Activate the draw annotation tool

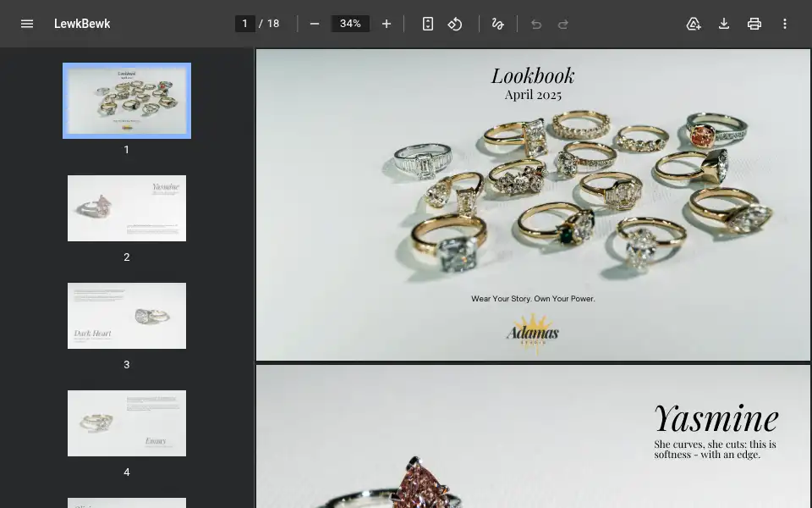pos(497,24)
